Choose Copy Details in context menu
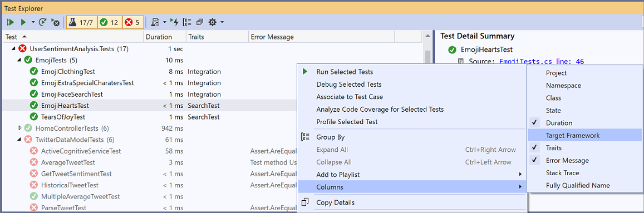 [412, 202]
